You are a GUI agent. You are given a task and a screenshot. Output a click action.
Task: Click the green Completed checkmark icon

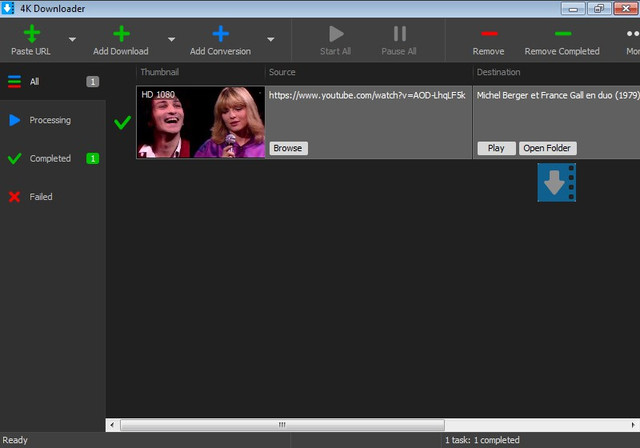[x=15, y=158]
